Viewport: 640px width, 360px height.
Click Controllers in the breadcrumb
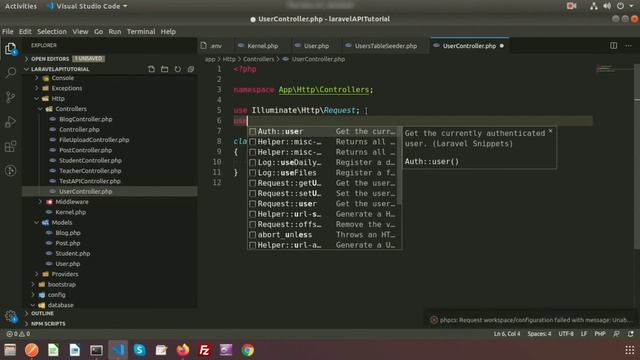(258, 59)
